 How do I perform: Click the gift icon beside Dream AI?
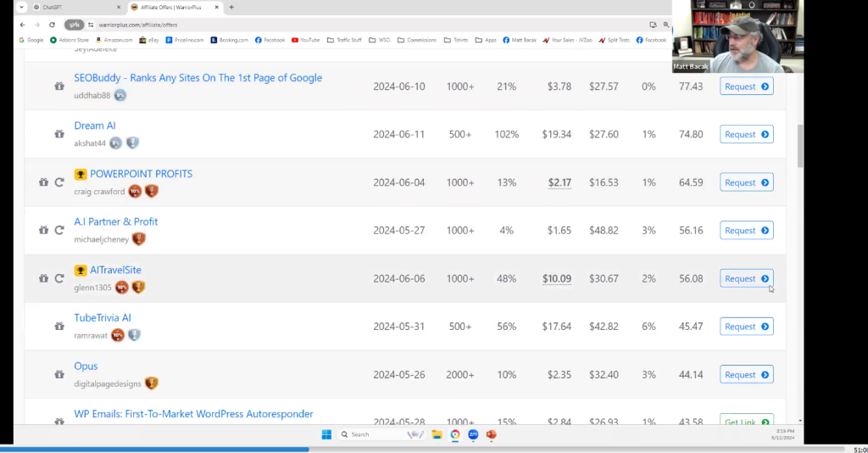tap(59, 134)
